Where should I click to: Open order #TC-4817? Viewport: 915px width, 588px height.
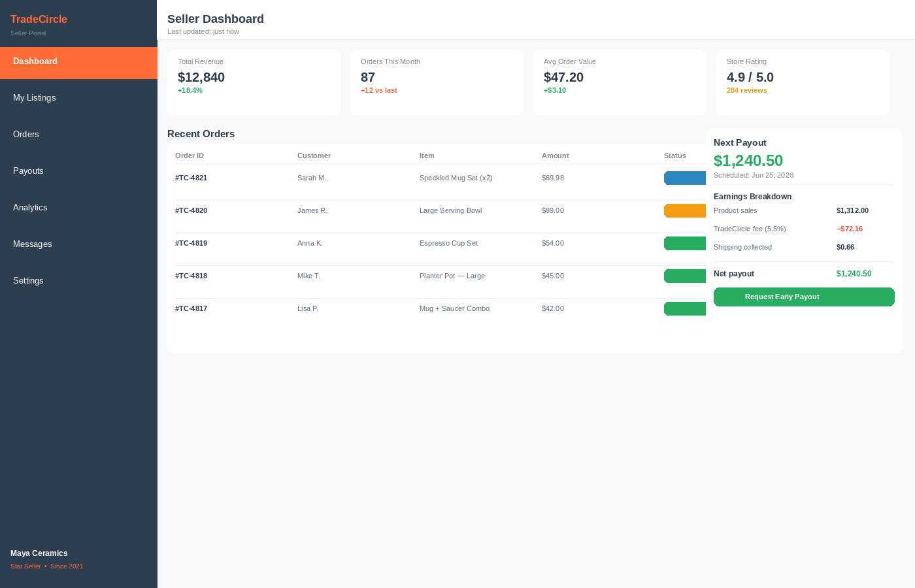191,308
